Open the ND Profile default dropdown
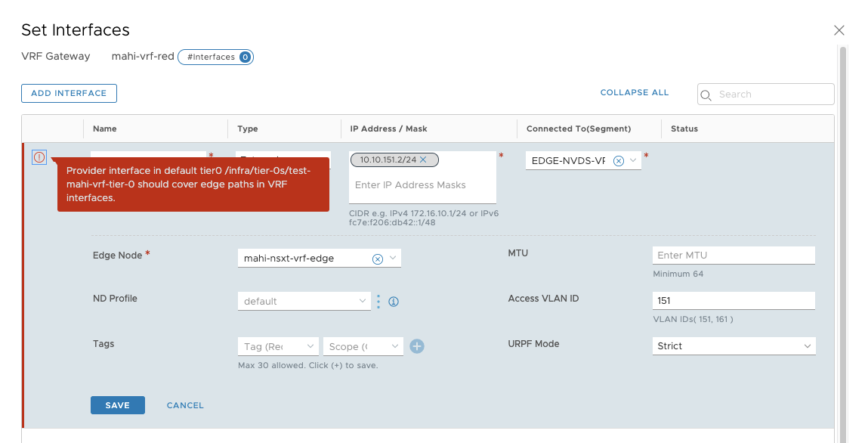 [304, 301]
